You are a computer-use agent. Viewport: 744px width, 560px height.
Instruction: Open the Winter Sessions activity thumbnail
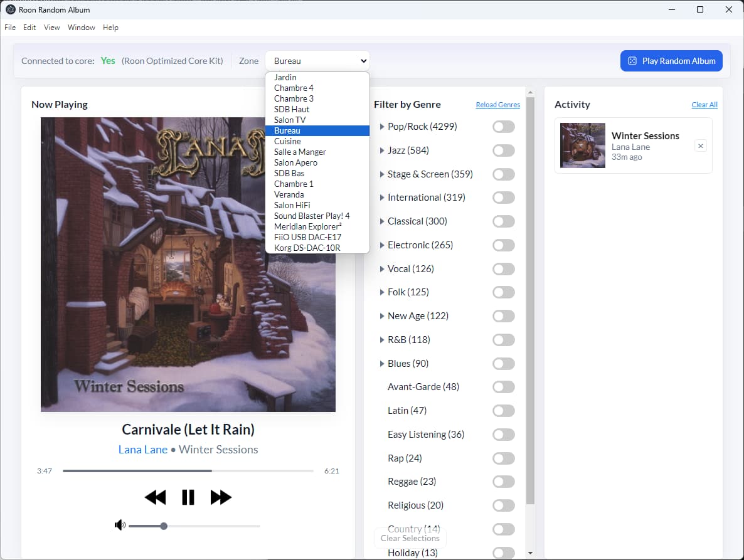[x=582, y=145]
